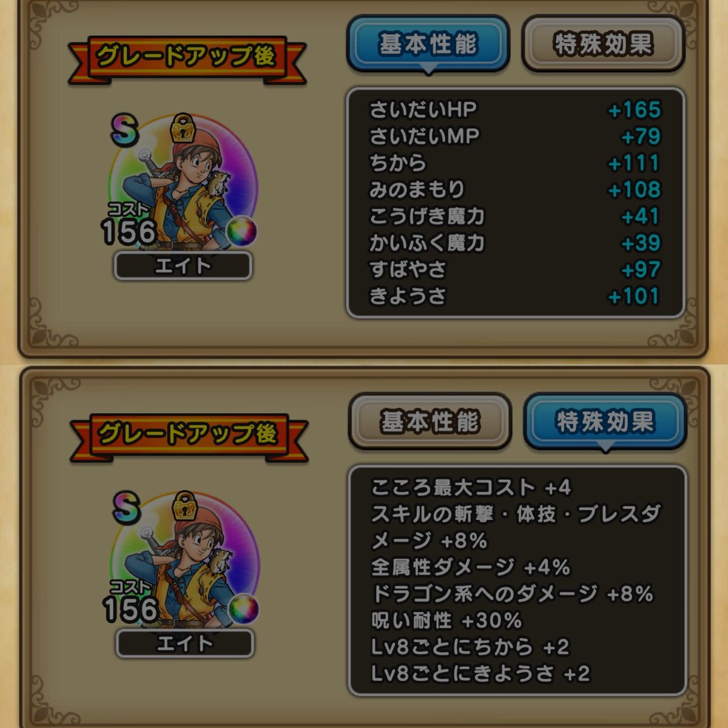Switch to 基本性能 tab in lower panel
Screen dimensions: 728x728
pyautogui.click(x=430, y=422)
